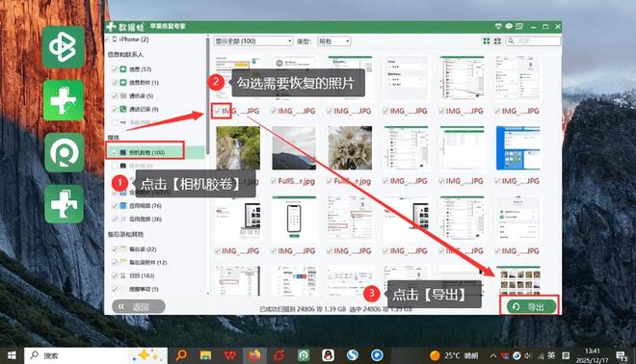
Task: Open Firefox from the taskbar
Action: tap(254, 355)
